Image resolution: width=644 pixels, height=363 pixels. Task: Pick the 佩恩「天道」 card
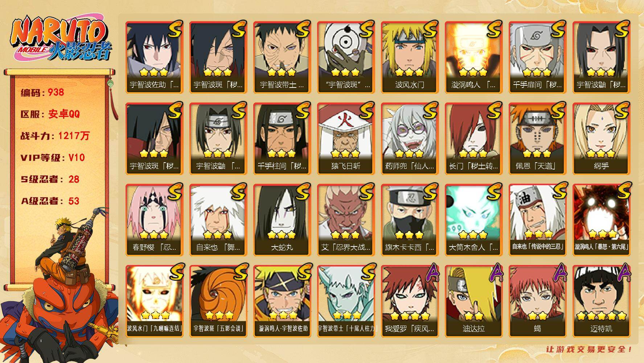(537, 139)
